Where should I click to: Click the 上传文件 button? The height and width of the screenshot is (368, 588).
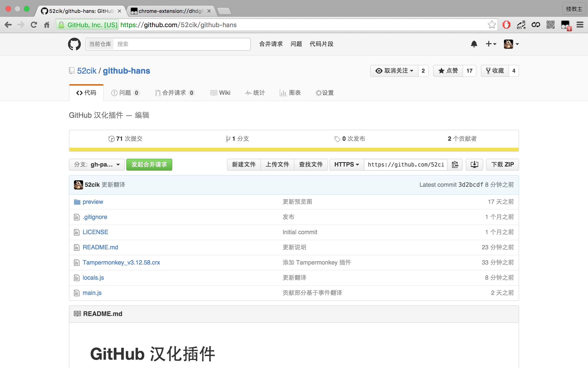(277, 165)
